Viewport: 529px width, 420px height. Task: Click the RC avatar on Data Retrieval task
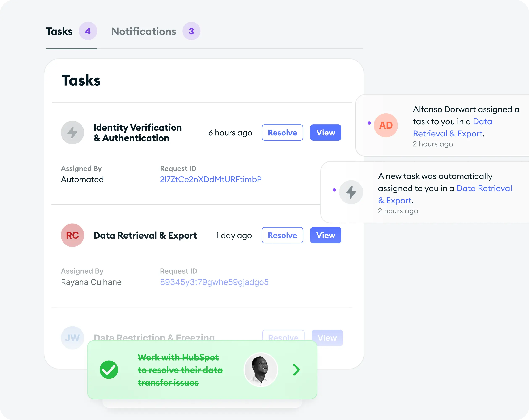click(x=72, y=235)
